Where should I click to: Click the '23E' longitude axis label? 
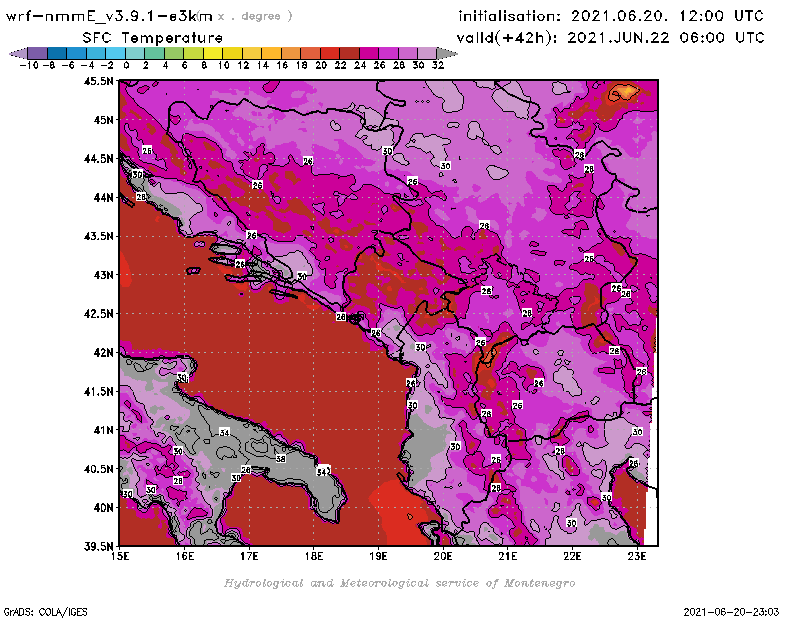[x=637, y=556]
